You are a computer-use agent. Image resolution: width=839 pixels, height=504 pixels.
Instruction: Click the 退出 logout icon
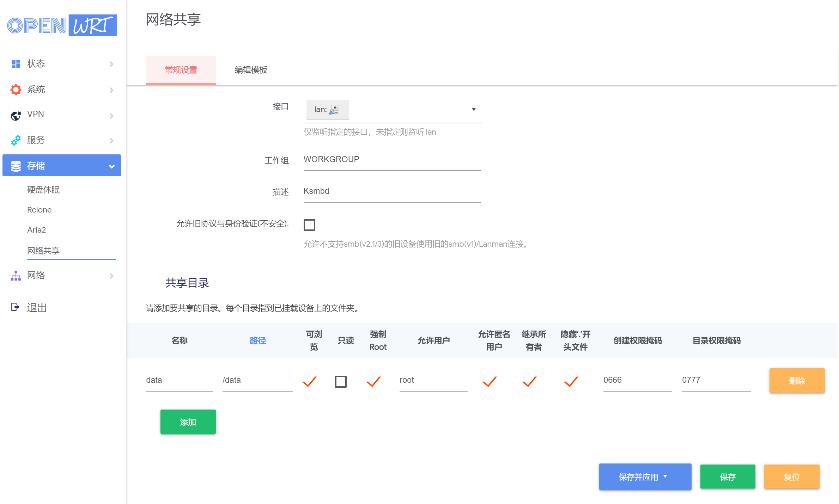pyautogui.click(x=15, y=307)
